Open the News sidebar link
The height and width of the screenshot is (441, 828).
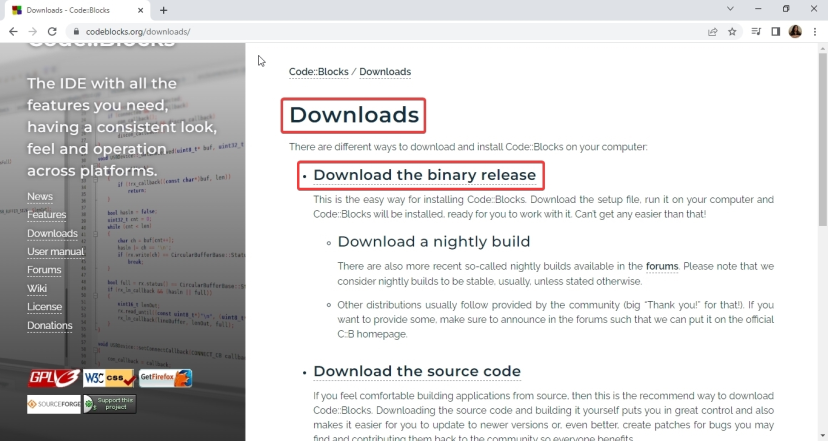tap(40, 196)
